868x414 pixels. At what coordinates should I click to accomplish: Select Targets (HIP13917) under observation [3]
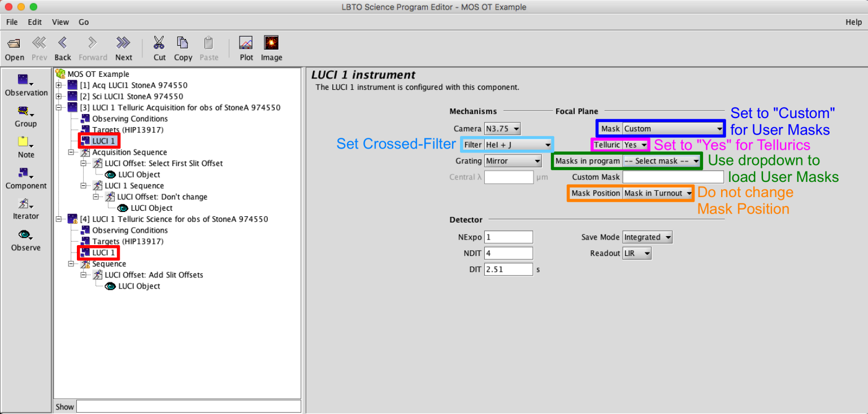tap(128, 130)
